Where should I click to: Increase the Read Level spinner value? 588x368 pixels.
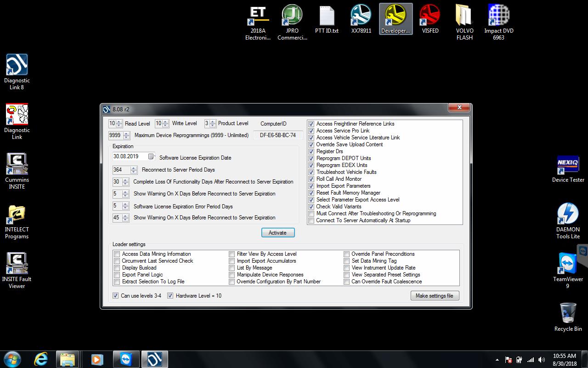(x=119, y=122)
